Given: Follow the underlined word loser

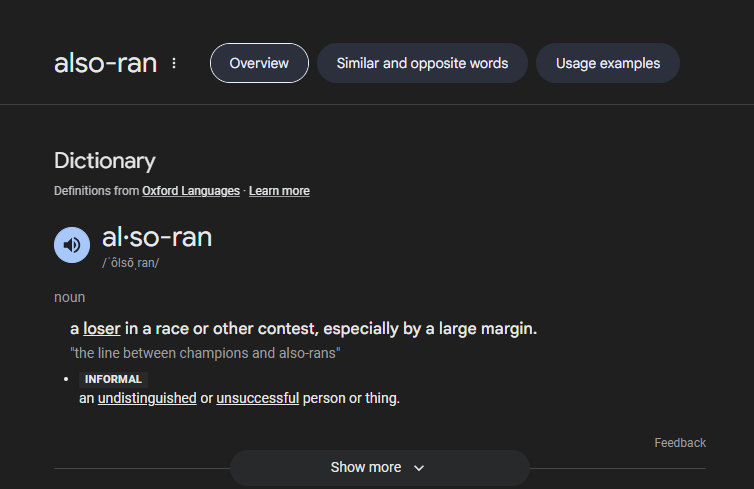Looking at the screenshot, I should click(101, 329).
